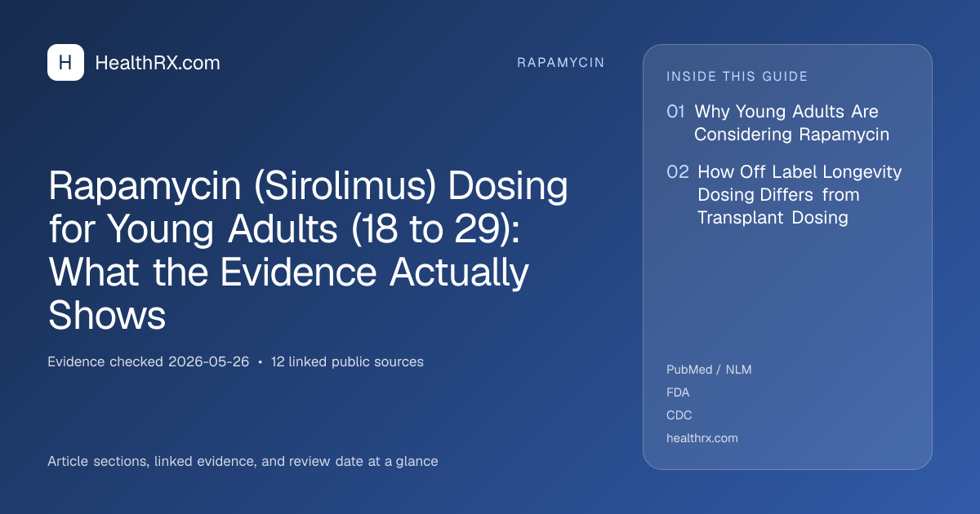The height and width of the screenshot is (514, 980).
Task: Click the Rapamycin (Sirolimus) Dosing article title
Action: (x=308, y=251)
